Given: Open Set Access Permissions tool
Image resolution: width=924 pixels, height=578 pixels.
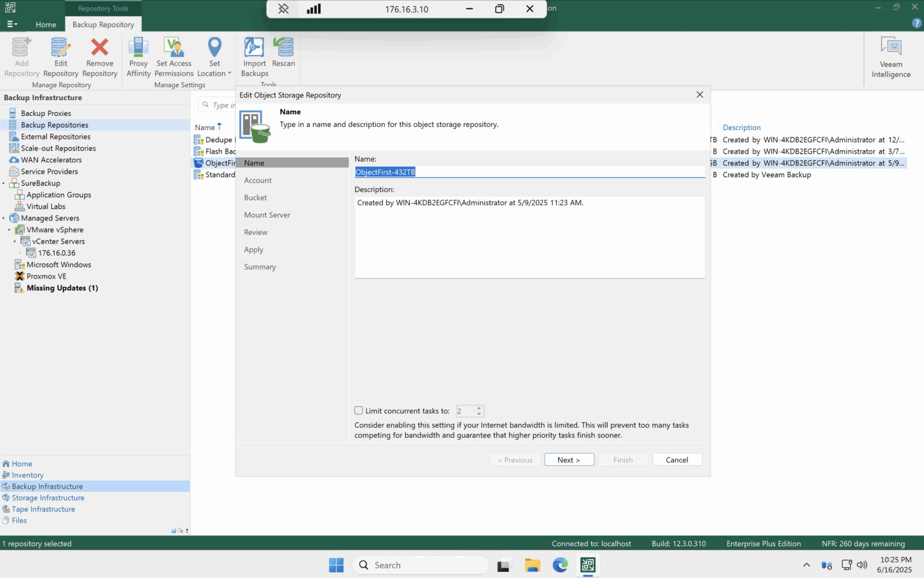Looking at the screenshot, I should tap(174, 57).
